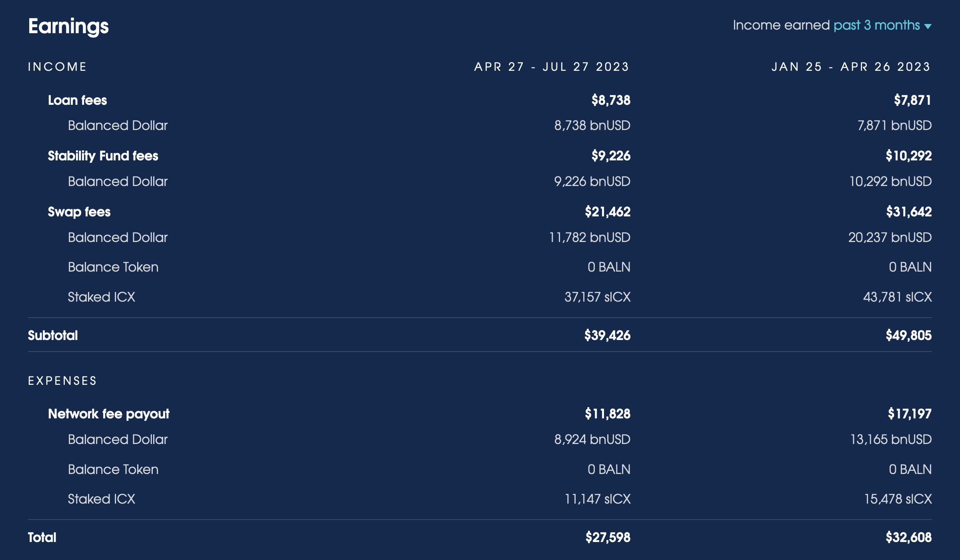Select the Swap fees row label

click(x=79, y=212)
